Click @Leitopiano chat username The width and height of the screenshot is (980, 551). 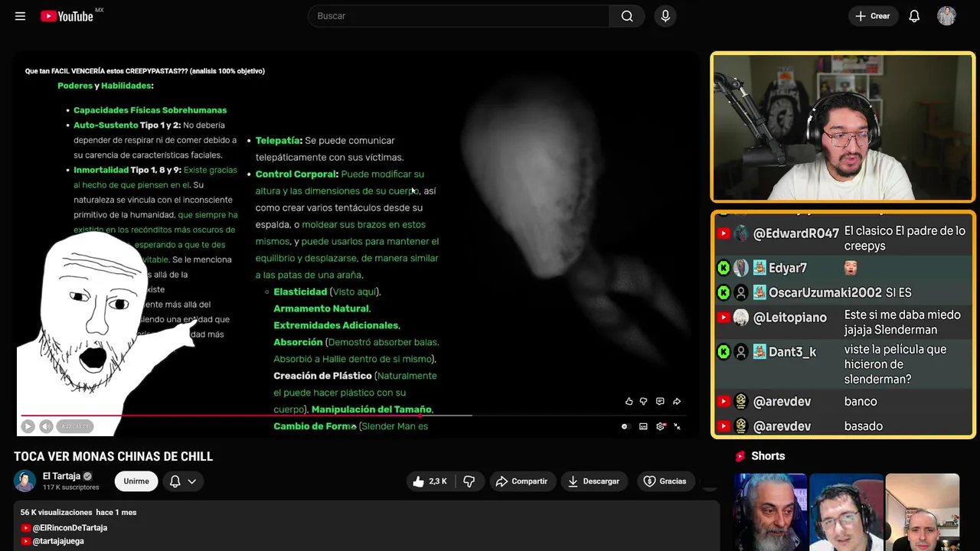790,317
